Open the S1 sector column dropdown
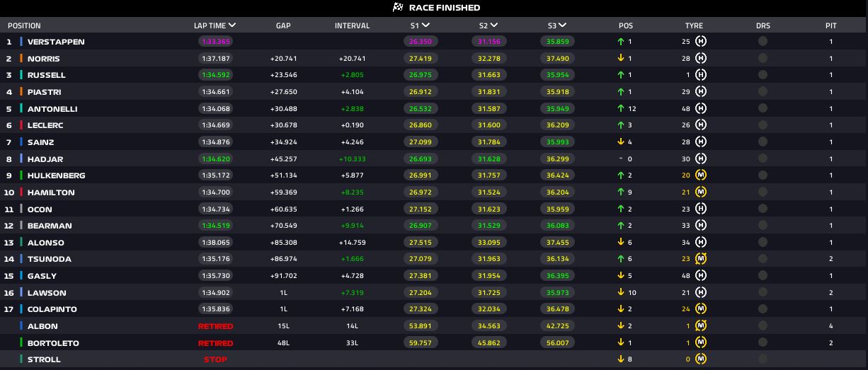The image size is (868, 370). (x=426, y=25)
